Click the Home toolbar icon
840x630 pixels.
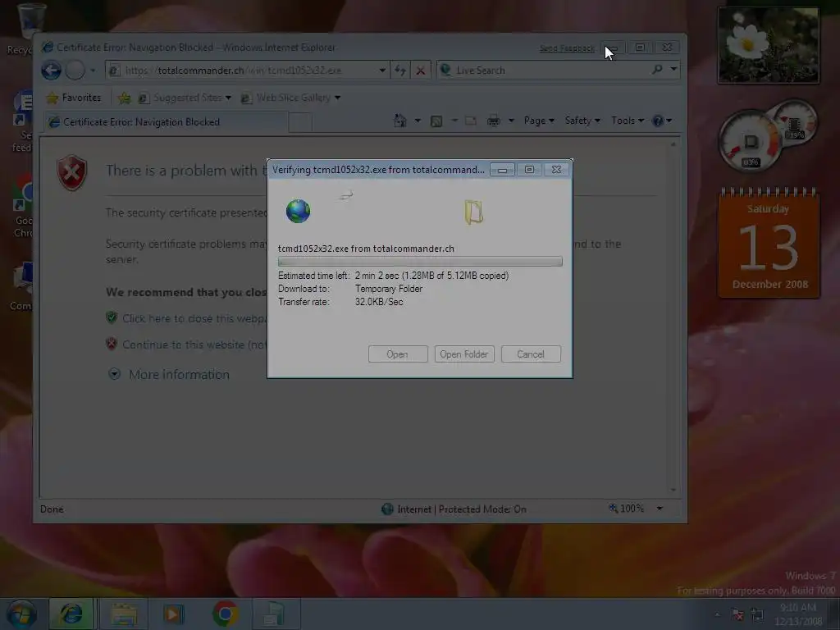(400, 121)
